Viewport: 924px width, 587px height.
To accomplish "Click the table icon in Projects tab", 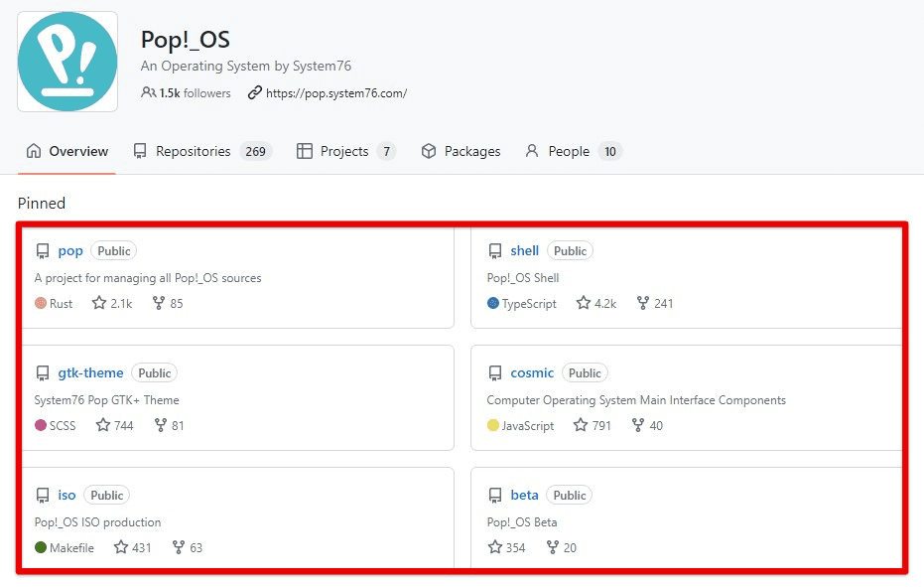I will coord(304,151).
